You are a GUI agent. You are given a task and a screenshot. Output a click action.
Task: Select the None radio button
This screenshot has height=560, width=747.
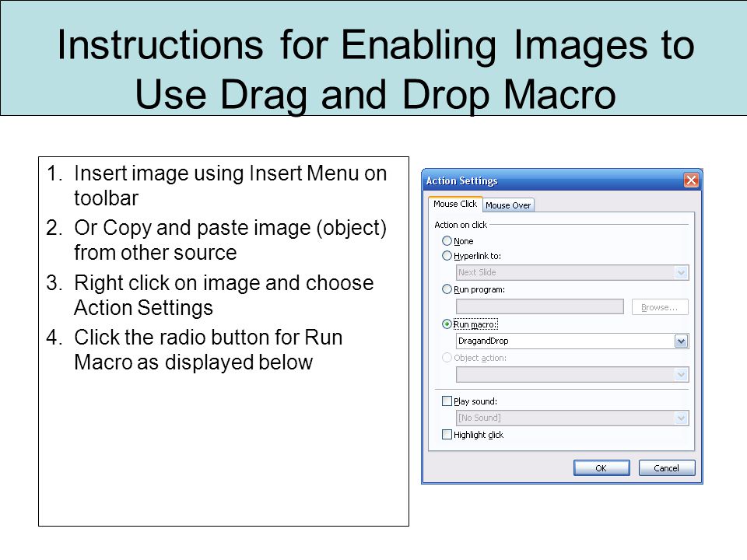tap(447, 241)
